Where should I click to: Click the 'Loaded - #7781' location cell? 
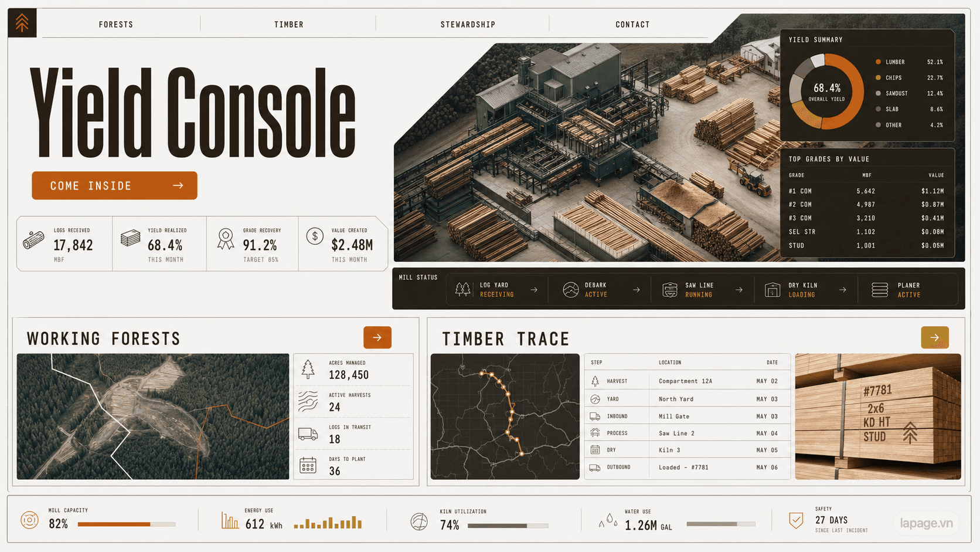(x=683, y=468)
